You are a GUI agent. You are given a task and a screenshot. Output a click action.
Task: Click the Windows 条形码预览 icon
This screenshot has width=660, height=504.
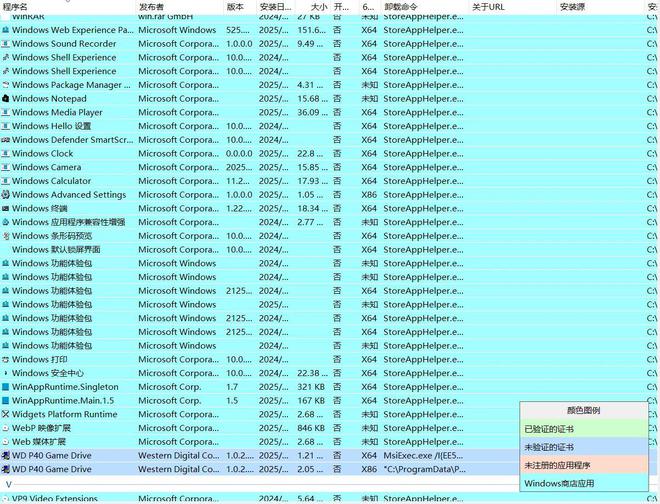coord(5,236)
